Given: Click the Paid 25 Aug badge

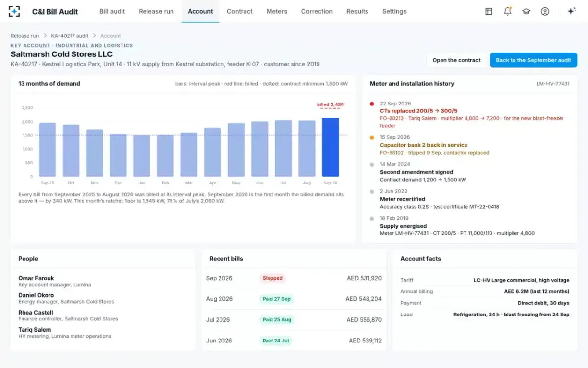Looking at the screenshot, I should point(277,319).
